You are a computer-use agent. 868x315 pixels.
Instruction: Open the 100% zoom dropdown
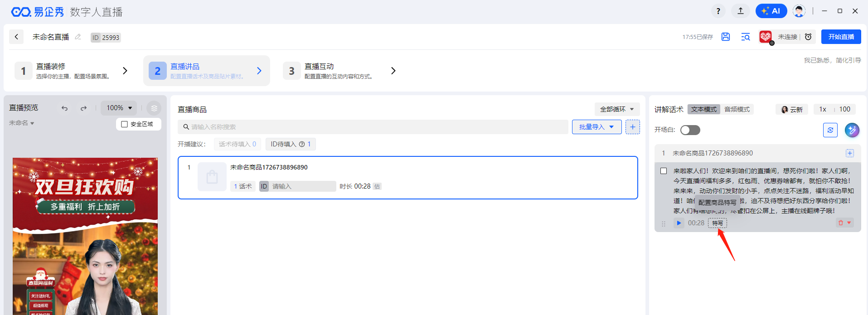pos(119,108)
